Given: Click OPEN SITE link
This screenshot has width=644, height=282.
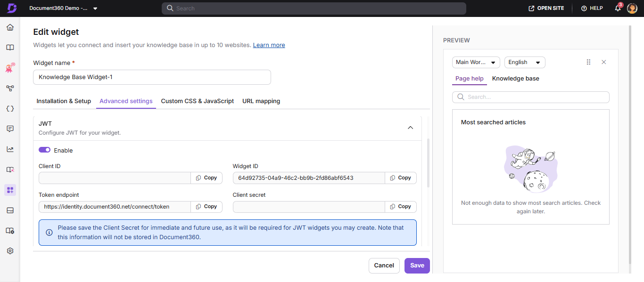Looking at the screenshot, I should click(x=546, y=8).
